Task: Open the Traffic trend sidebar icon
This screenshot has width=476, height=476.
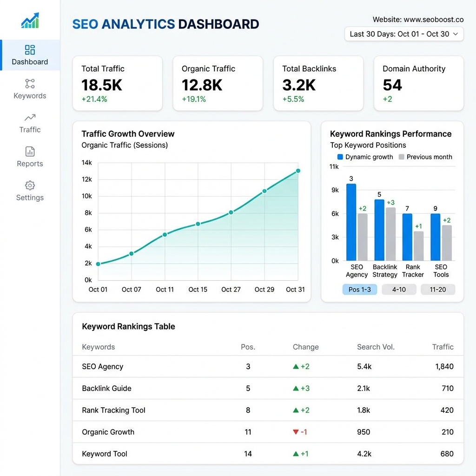Action: pyautogui.click(x=30, y=117)
